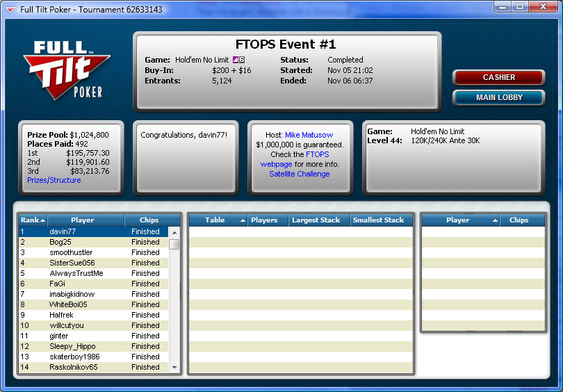Viewport: 563px width, 392px height.
Task: Click the standings list scrollbar thumb
Action: pyautogui.click(x=174, y=244)
